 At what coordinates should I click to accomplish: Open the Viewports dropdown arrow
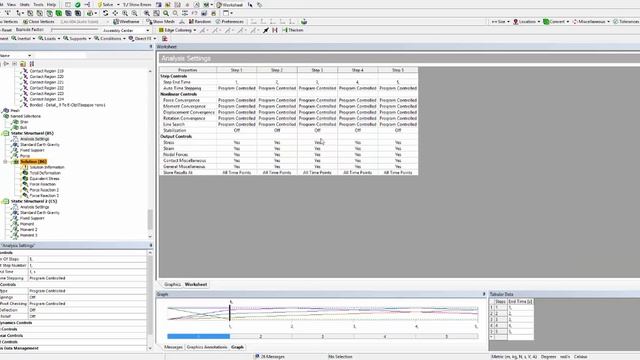[231, 13]
